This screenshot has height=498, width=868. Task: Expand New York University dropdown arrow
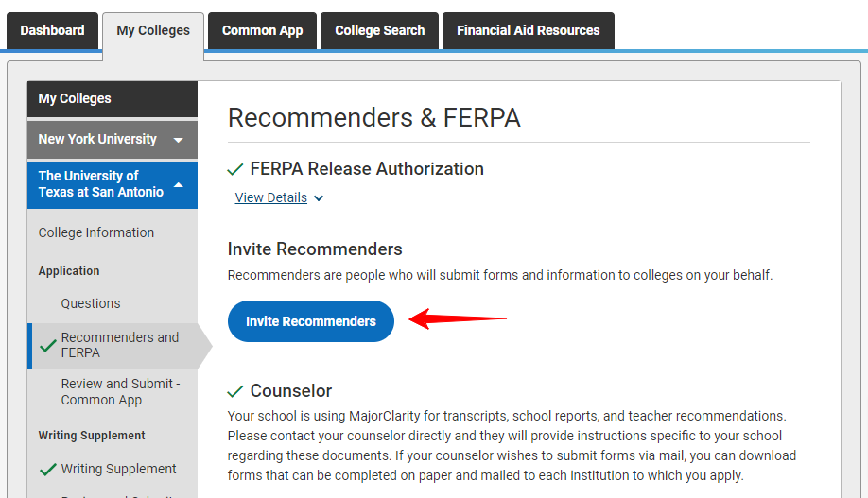(178, 140)
